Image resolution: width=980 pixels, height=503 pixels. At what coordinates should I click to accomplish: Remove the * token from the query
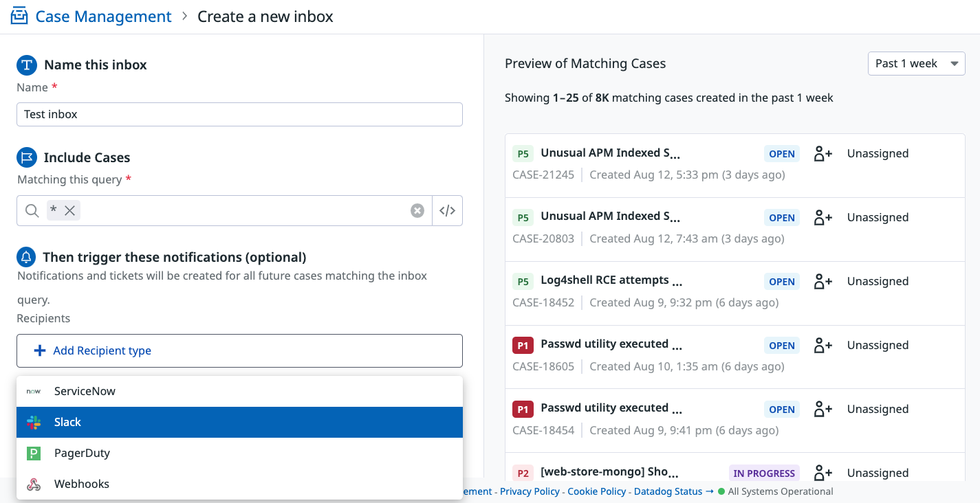(68, 210)
